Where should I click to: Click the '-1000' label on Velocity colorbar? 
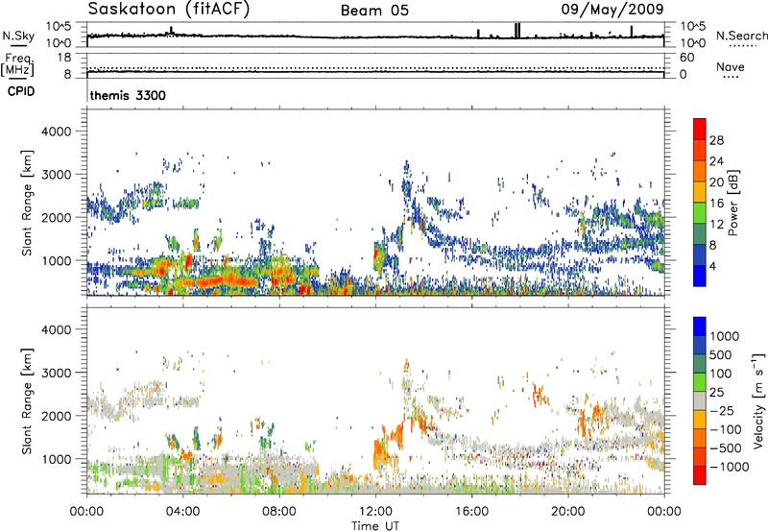point(730,467)
